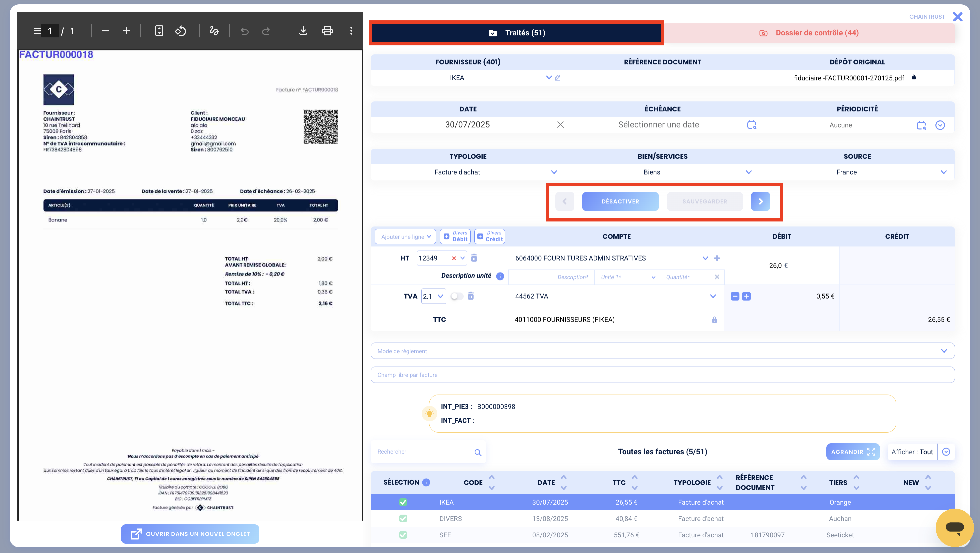Uncheck the DIVERS invoice row checkbox
Viewport: 980px width, 553px height.
(x=403, y=518)
